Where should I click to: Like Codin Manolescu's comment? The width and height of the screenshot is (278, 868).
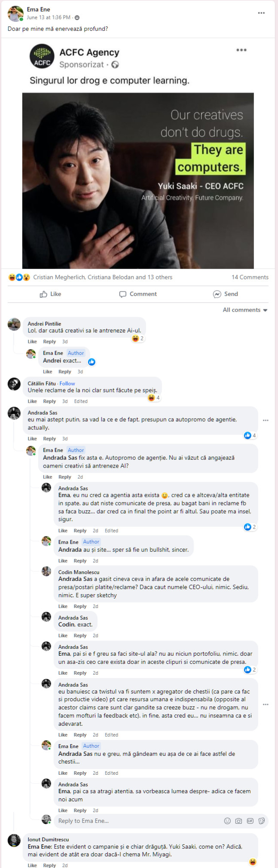pyautogui.click(x=63, y=606)
